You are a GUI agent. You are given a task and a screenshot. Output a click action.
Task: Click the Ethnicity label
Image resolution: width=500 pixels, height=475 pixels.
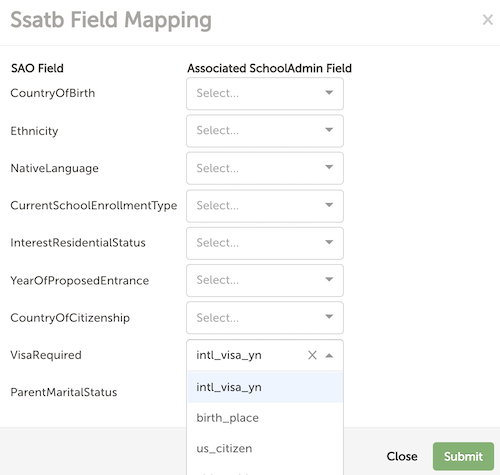(34, 131)
